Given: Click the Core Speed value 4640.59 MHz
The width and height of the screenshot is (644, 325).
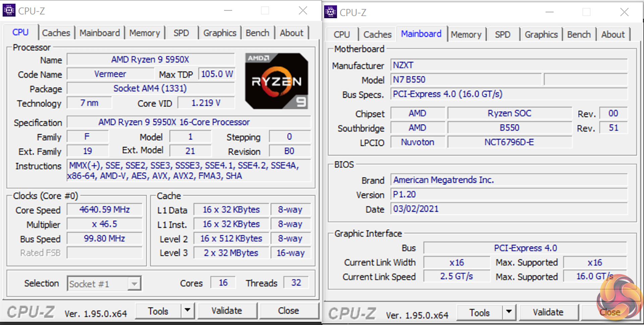Looking at the screenshot, I should point(105,209).
